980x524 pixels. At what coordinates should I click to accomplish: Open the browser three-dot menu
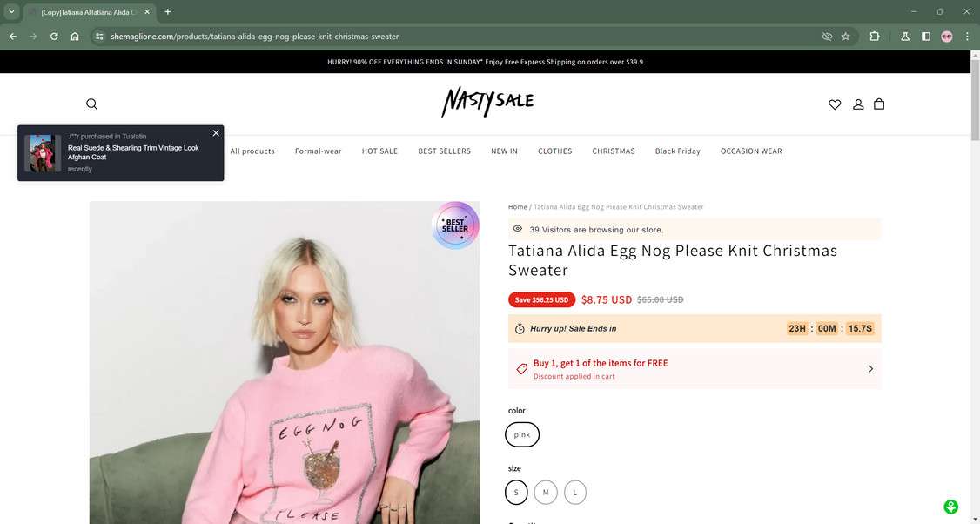coord(967,36)
